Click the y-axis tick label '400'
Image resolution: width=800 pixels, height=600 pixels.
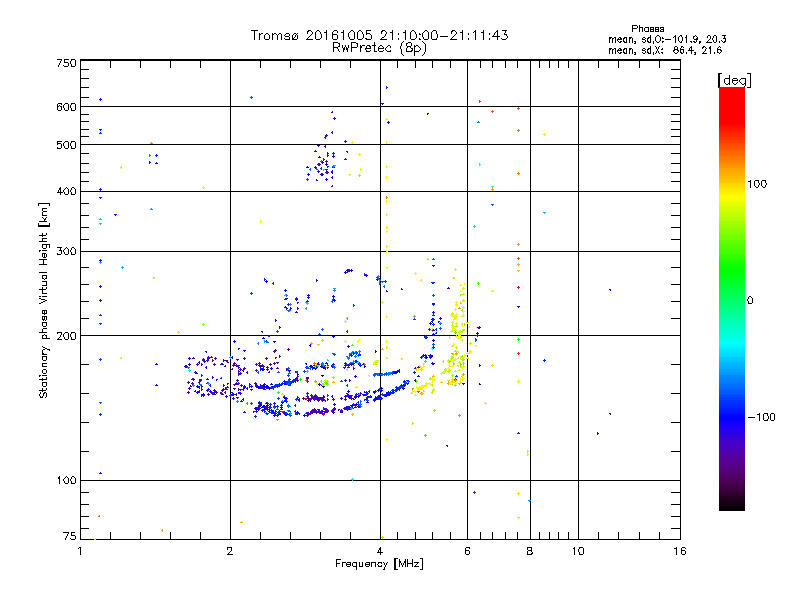[67, 192]
